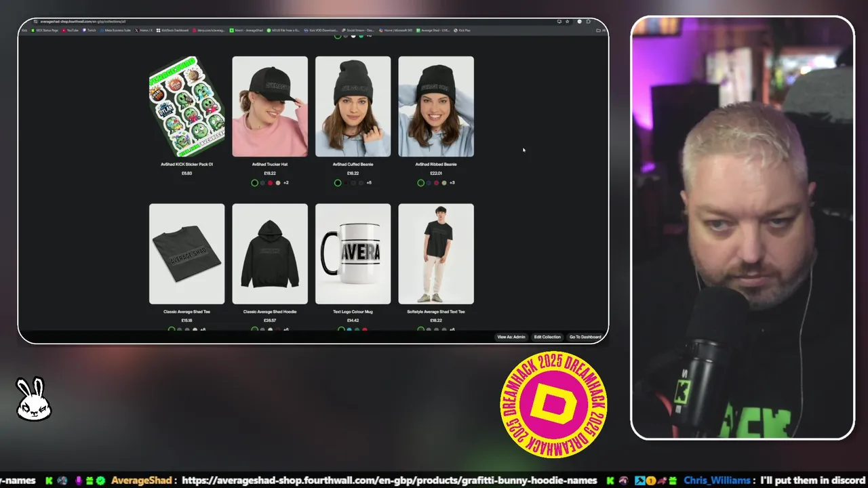Open the Social Stream bookmark
Viewport: 868px width, 488px height.
[x=358, y=30]
